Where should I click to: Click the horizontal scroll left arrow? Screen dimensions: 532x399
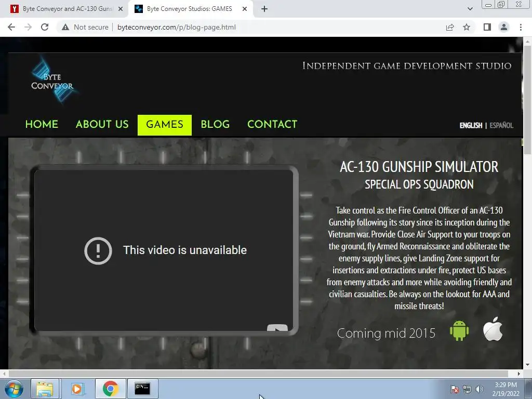4,374
